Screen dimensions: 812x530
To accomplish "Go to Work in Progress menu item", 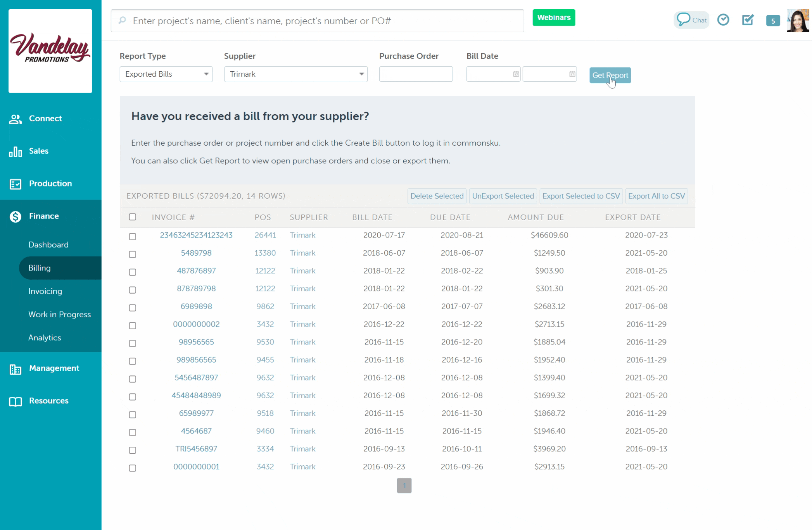I will tap(59, 314).
